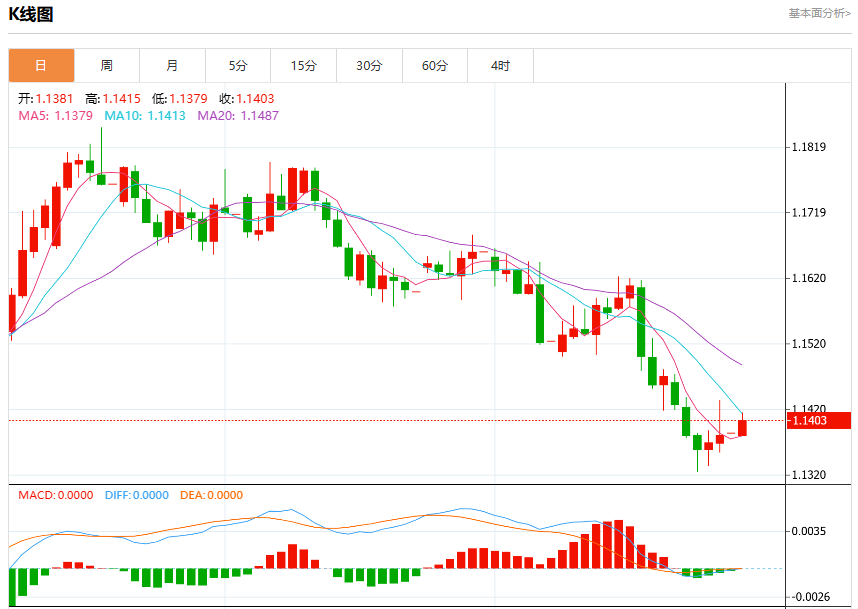Click the DIFF indicator label
The width and height of the screenshot is (858, 609).
pyautogui.click(x=137, y=495)
